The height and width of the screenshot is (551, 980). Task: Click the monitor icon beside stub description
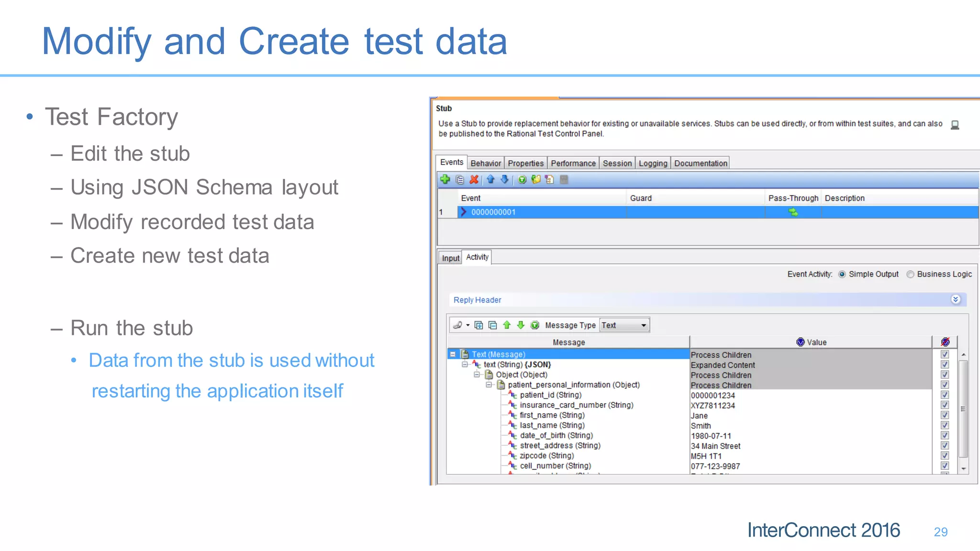click(955, 125)
